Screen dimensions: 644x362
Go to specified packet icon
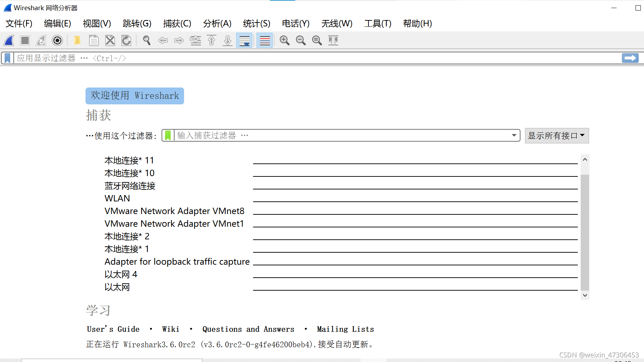click(x=195, y=40)
